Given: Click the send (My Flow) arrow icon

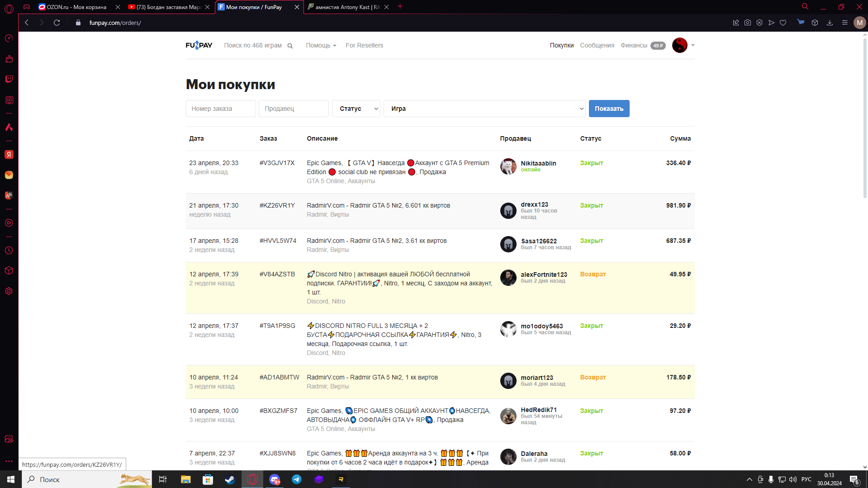Looking at the screenshot, I should [x=771, y=23].
